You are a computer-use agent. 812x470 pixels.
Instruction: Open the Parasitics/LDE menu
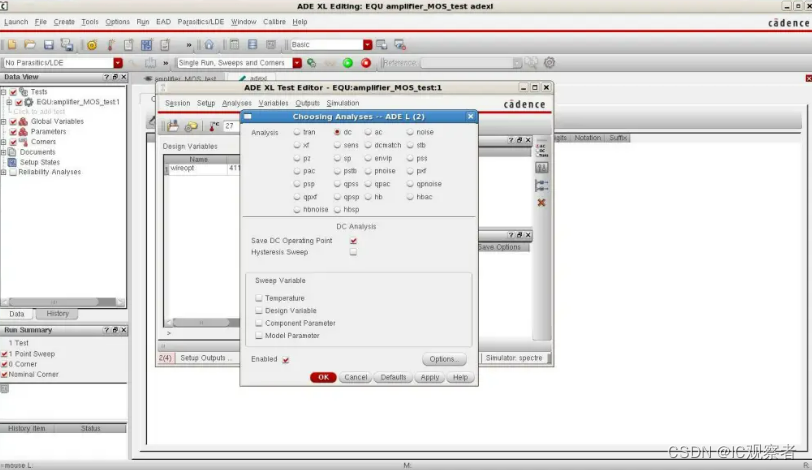pos(201,22)
